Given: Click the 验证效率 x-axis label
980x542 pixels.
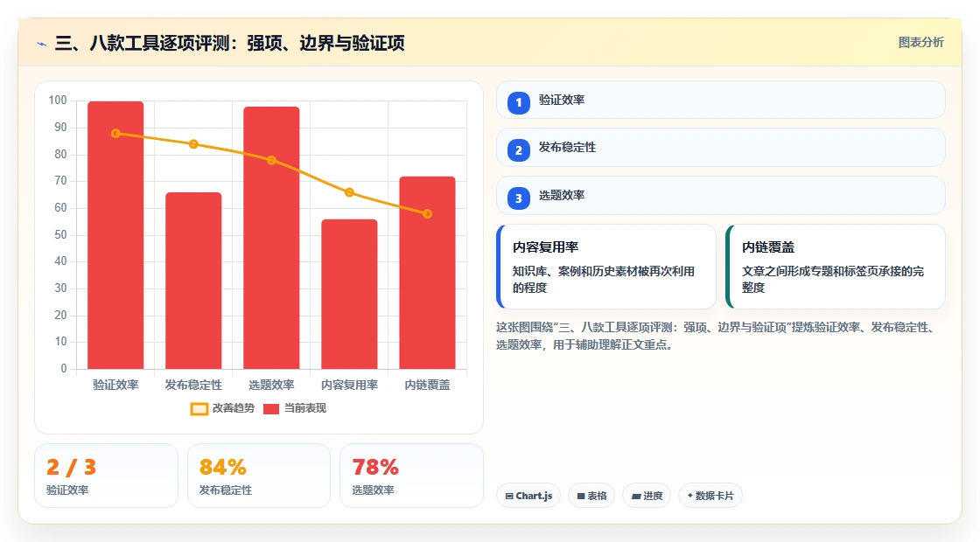Looking at the screenshot, I should (x=115, y=386).
